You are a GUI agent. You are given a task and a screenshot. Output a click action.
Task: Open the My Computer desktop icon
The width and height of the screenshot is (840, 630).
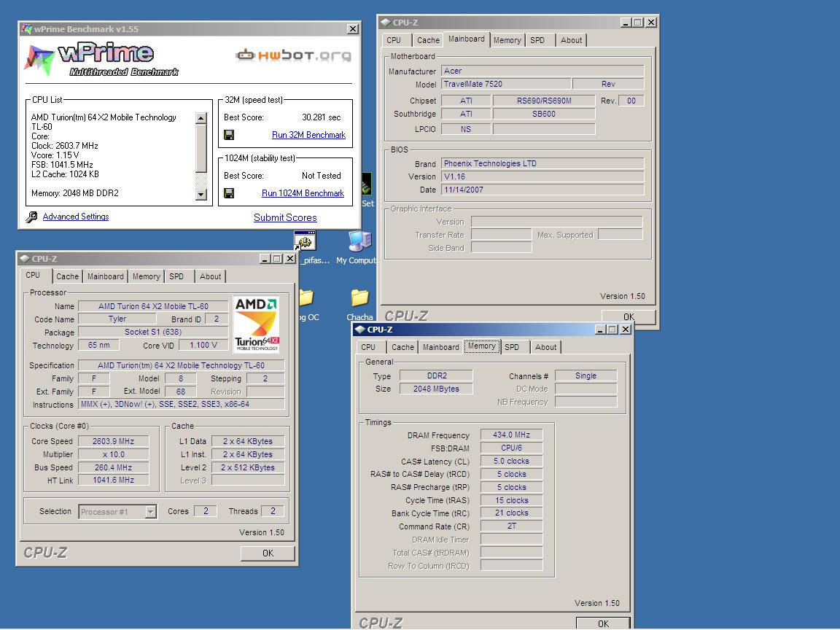click(x=359, y=241)
